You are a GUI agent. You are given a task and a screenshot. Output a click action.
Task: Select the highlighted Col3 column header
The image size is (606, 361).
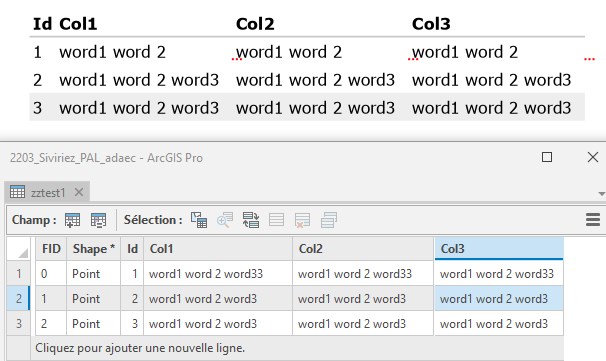tap(499, 249)
